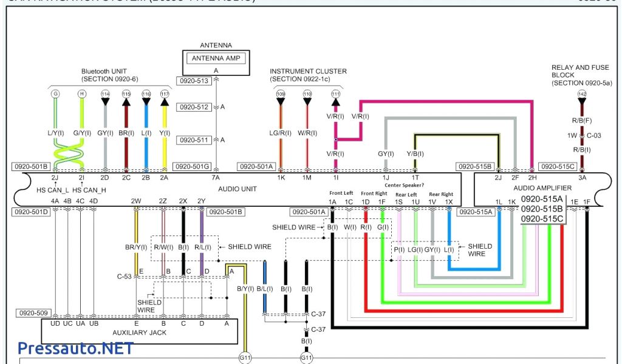The height and width of the screenshot is (364, 622).
Task: Click terminal 114 above the GY(I) wire
Action: coord(105,94)
